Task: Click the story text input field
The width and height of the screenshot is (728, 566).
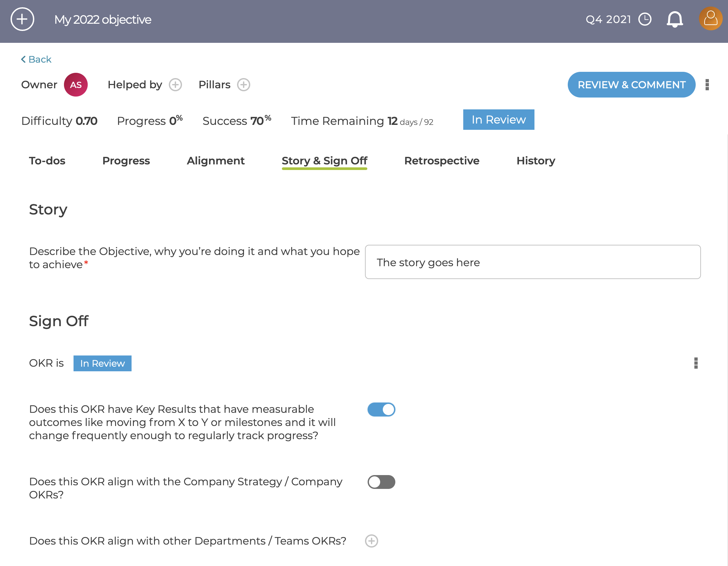Action: tap(533, 262)
